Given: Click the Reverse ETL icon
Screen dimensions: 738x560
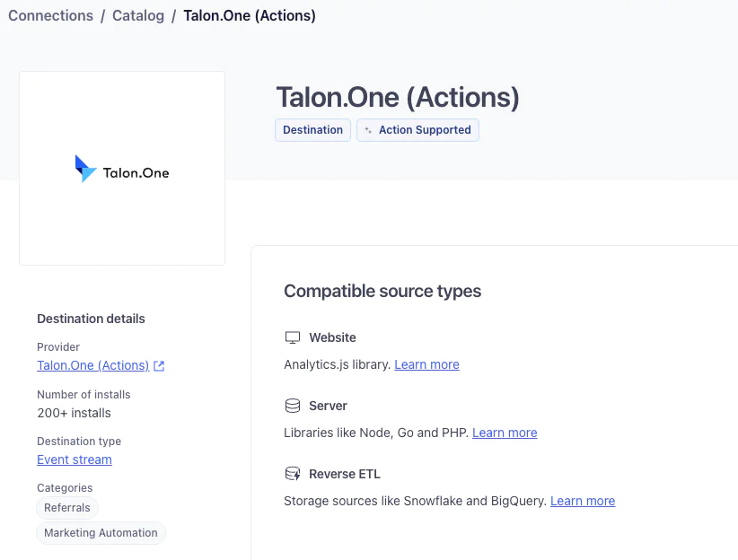Looking at the screenshot, I should point(292,474).
